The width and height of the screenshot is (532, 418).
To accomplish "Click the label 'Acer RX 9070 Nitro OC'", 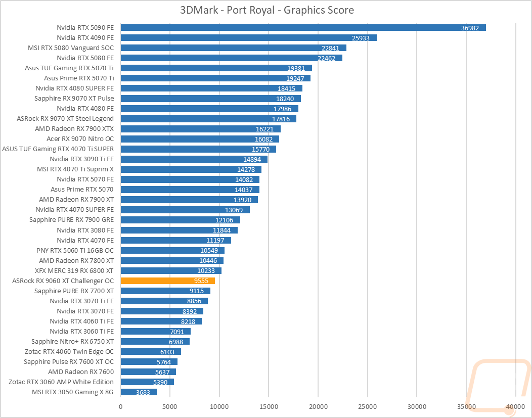I will click(x=80, y=139).
